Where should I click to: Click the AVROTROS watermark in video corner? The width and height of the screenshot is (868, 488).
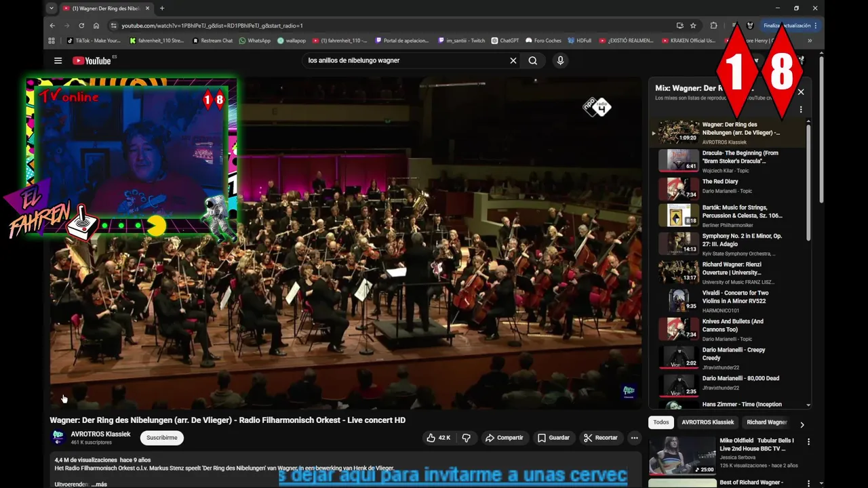[x=629, y=391]
